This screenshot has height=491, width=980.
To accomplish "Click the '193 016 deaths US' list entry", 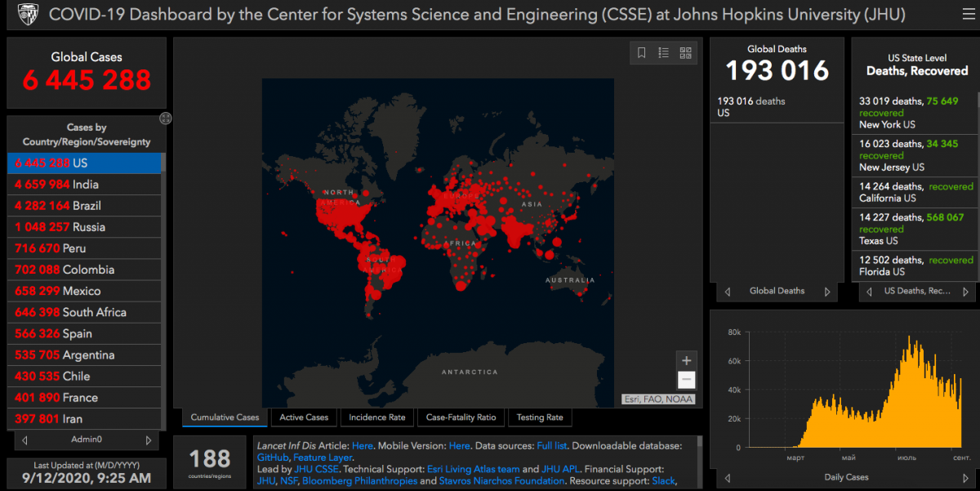I will (777, 107).
